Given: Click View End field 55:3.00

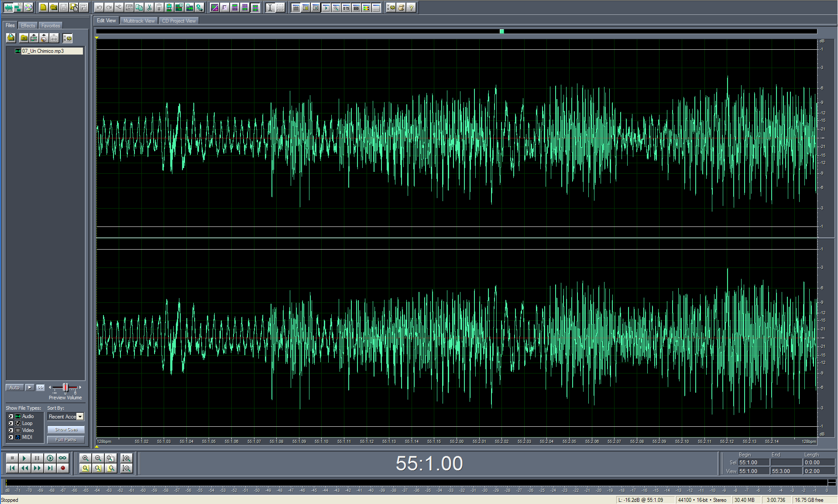Looking at the screenshot, I should click(786, 471).
